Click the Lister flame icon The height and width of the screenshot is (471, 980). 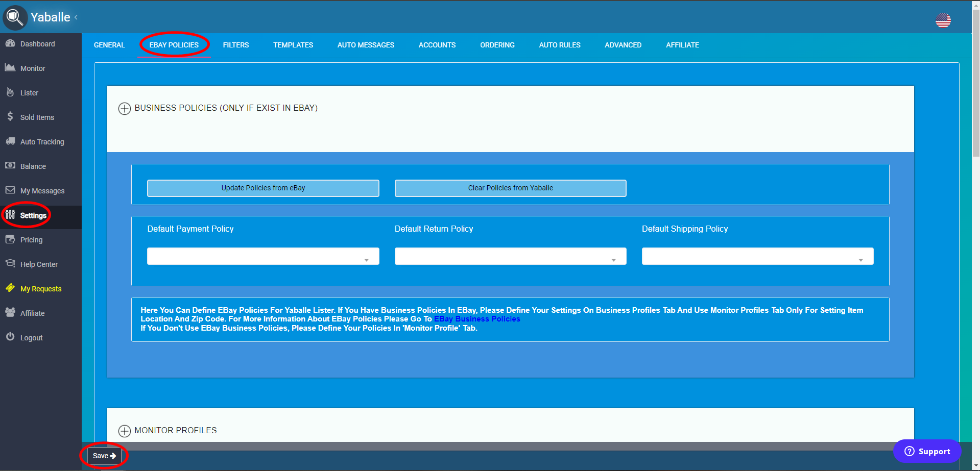(10, 92)
